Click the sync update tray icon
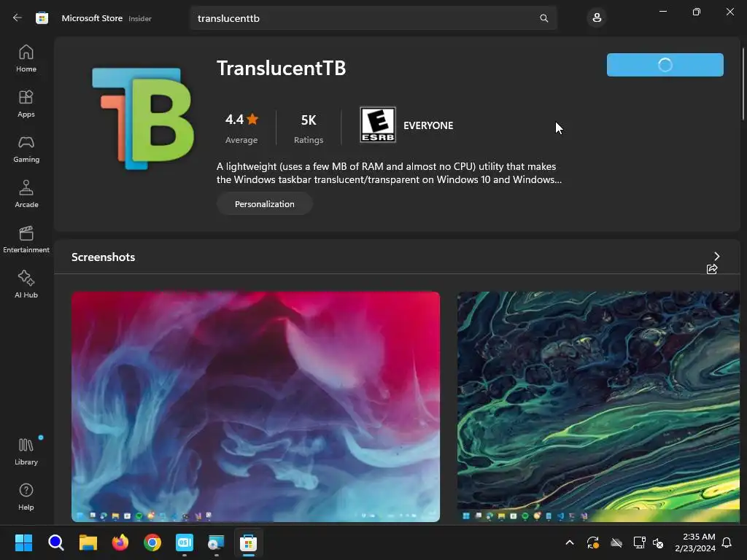Screen dimensions: 747x560 pyautogui.click(x=592, y=542)
